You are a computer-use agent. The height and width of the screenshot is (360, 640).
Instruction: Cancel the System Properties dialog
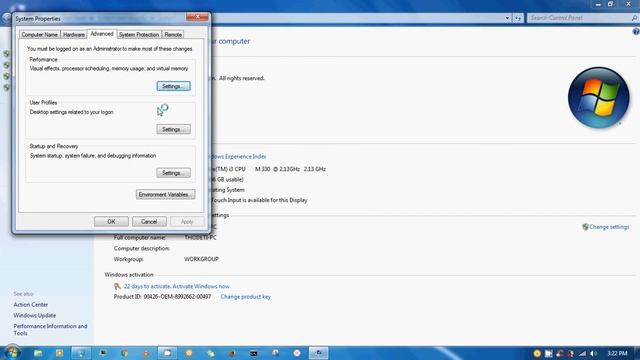point(149,222)
